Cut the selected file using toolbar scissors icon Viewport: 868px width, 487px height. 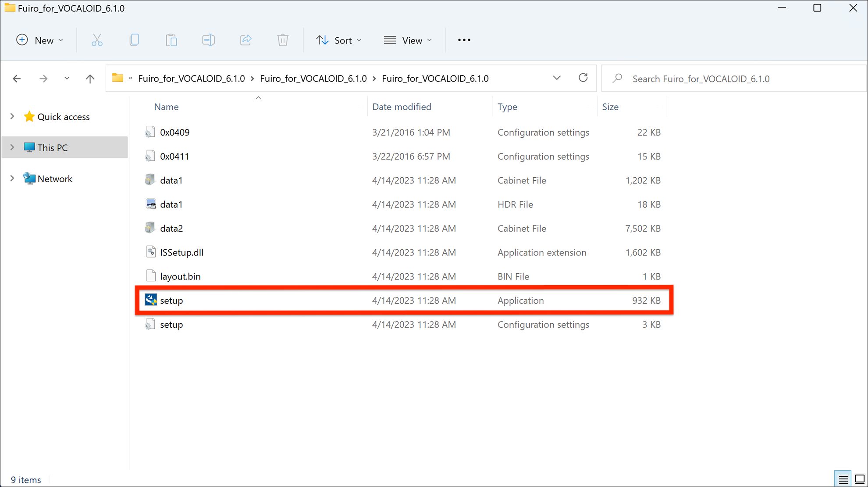(x=97, y=40)
